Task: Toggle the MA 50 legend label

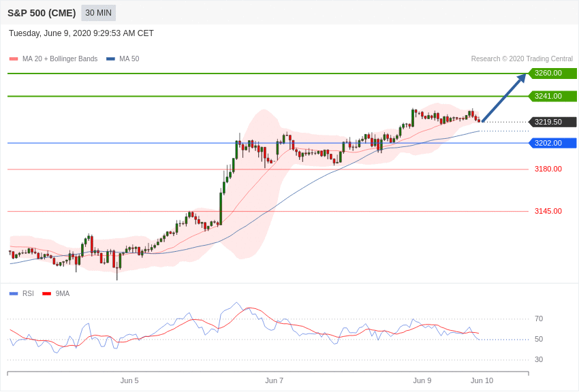Action: tap(129, 59)
